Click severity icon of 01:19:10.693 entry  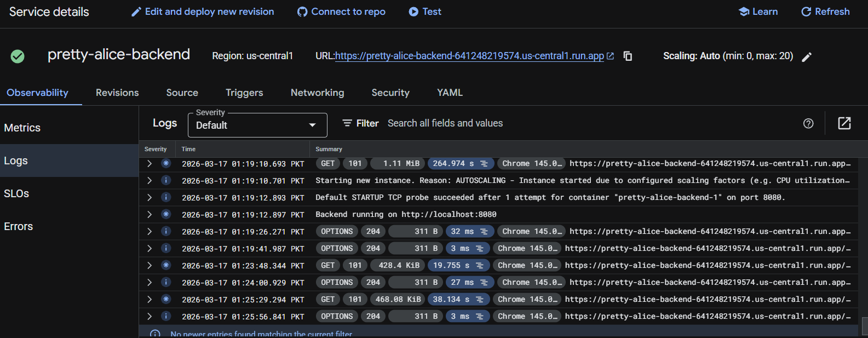click(166, 163)
